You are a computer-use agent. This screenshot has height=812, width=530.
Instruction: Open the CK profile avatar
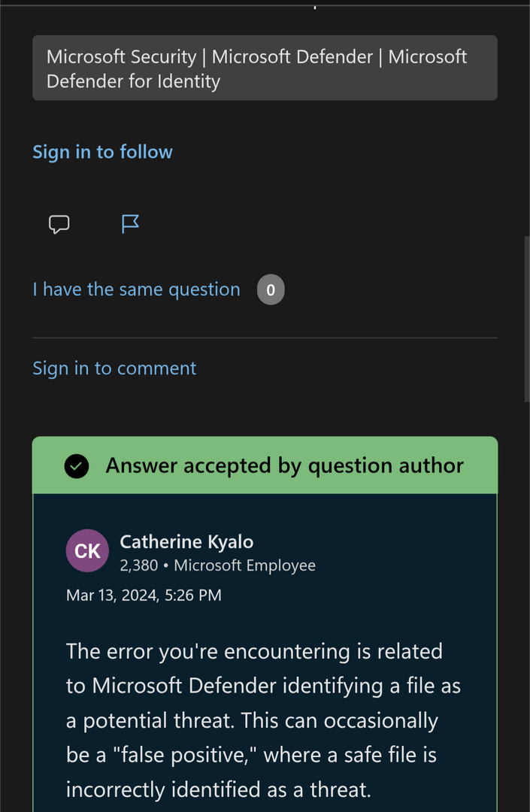point(88,551)
